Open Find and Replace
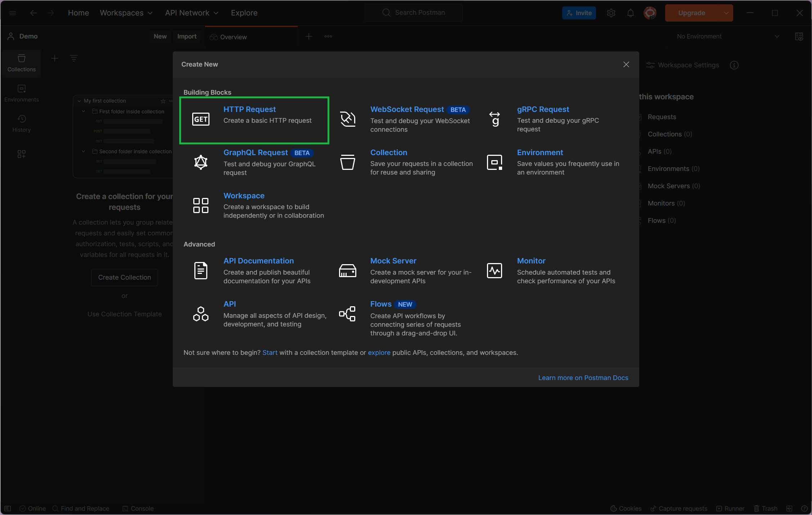Image resolution: width=812 pixels, height=515 pixels. click(81, 509)
